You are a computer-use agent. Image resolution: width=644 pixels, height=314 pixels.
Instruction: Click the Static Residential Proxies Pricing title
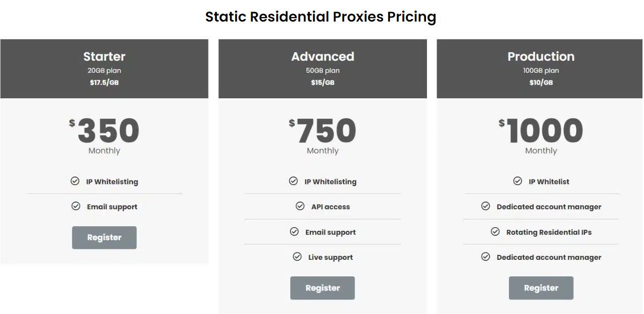click(320, 17)
